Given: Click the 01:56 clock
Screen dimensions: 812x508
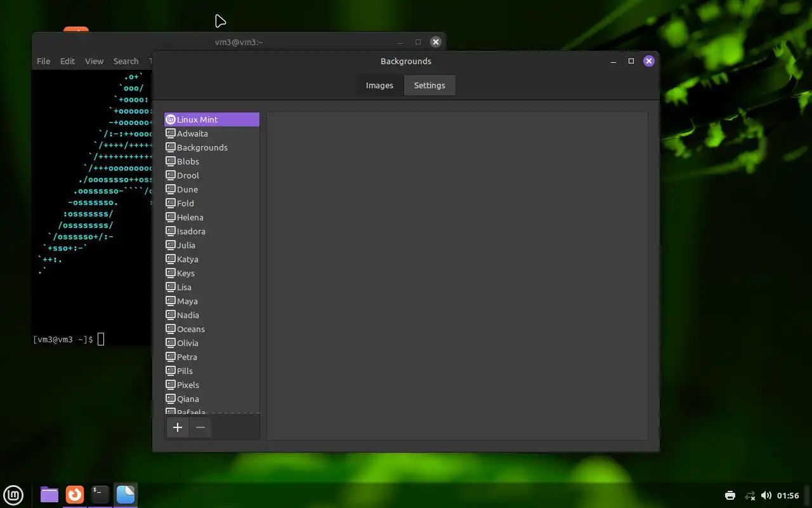Looking at the screenshot, I should pos(788,495).
